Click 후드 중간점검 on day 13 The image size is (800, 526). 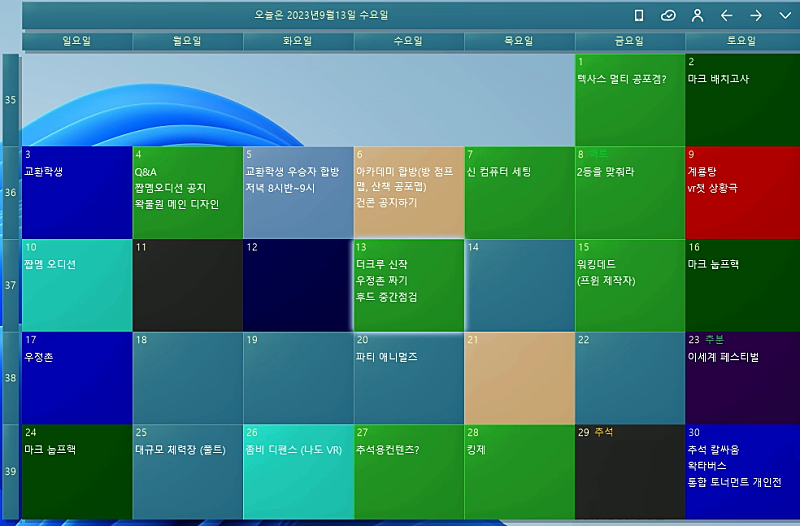click(387, 297)
